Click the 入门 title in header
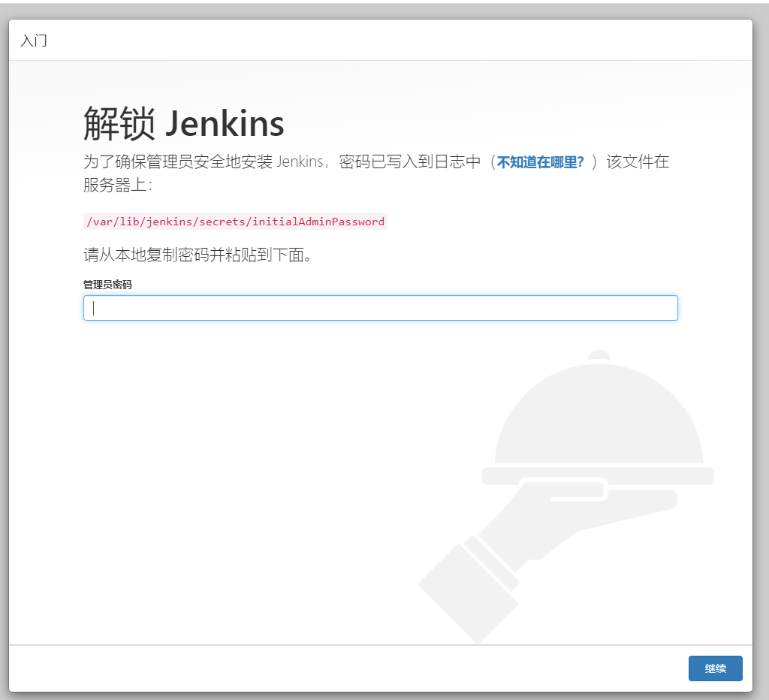 pos(33,41)
